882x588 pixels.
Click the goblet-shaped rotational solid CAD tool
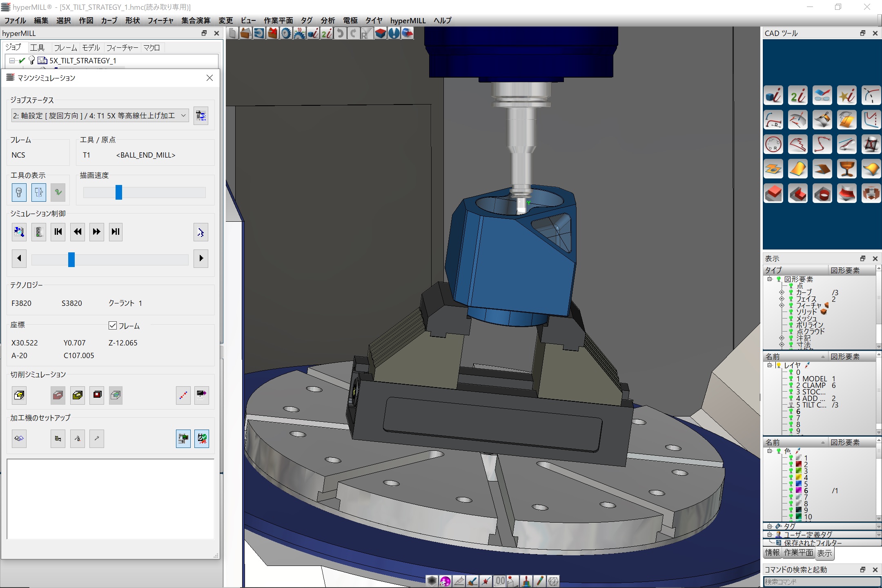[x=846, y=169]
